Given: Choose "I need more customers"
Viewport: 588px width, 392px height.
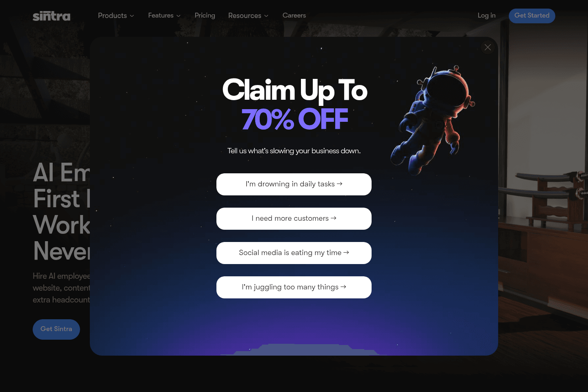Looking at the screenshot, I should 294,219.
